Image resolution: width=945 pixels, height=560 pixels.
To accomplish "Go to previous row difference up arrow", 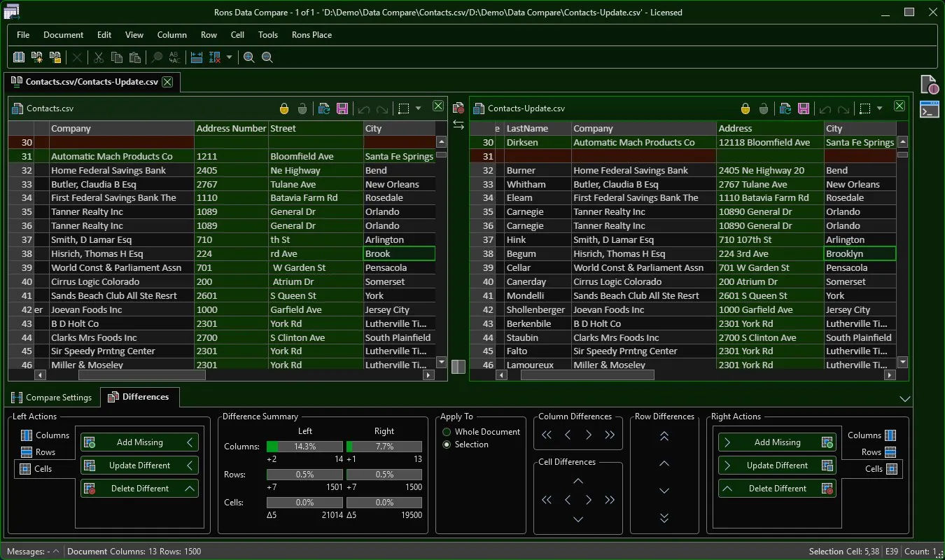I will (664, 463).
